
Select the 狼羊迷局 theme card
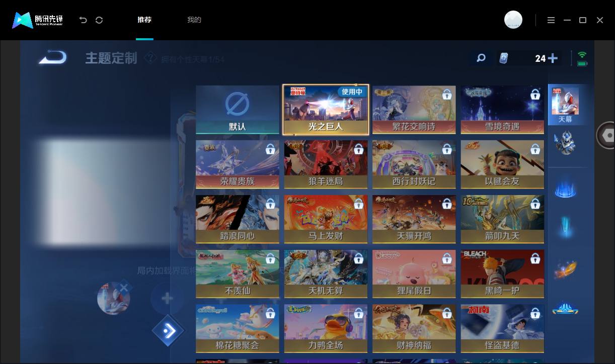(326, 164)
